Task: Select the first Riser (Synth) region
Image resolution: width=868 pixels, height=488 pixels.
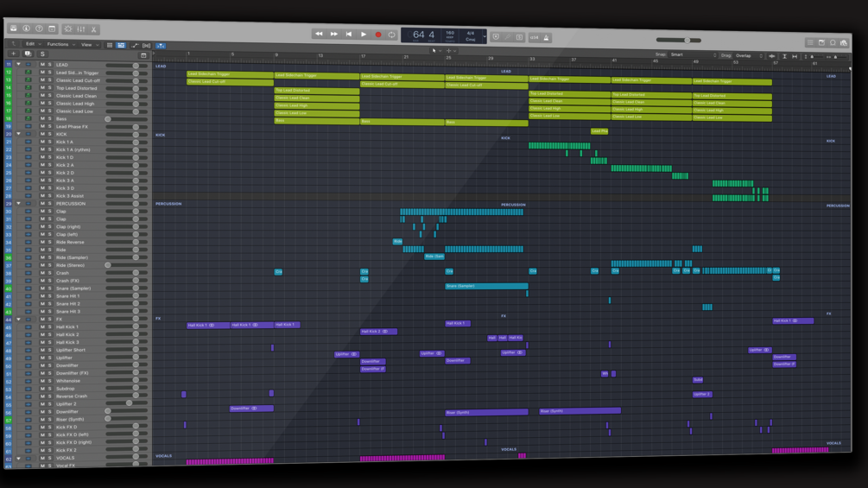Action: pyautogui.click(x=486, y=412)
